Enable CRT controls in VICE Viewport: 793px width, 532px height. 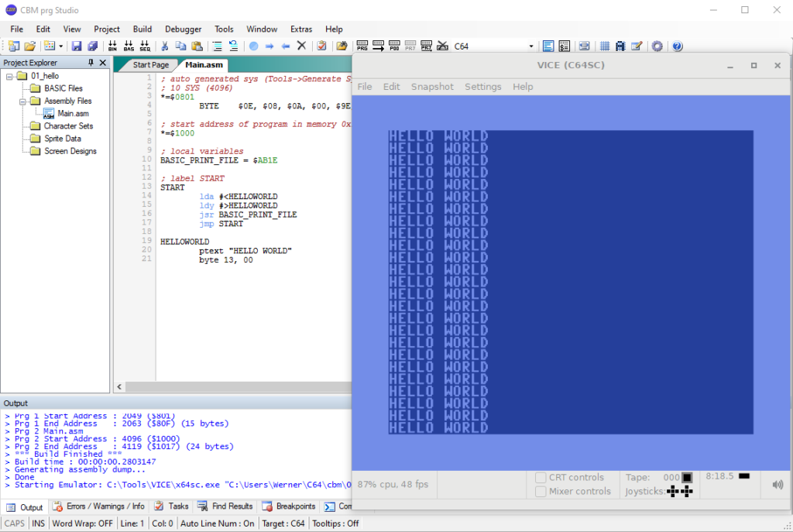point(540,477)
